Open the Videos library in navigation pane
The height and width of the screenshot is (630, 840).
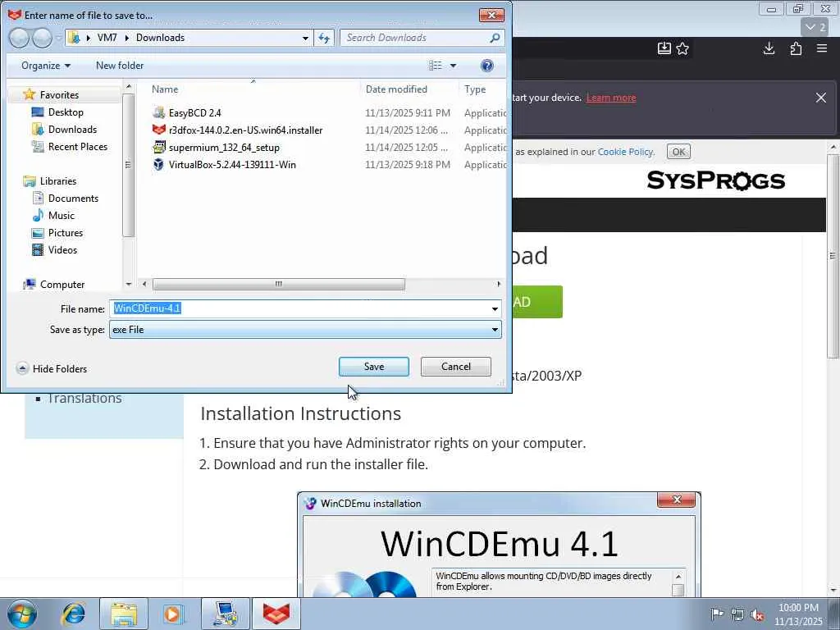[62, 249]
